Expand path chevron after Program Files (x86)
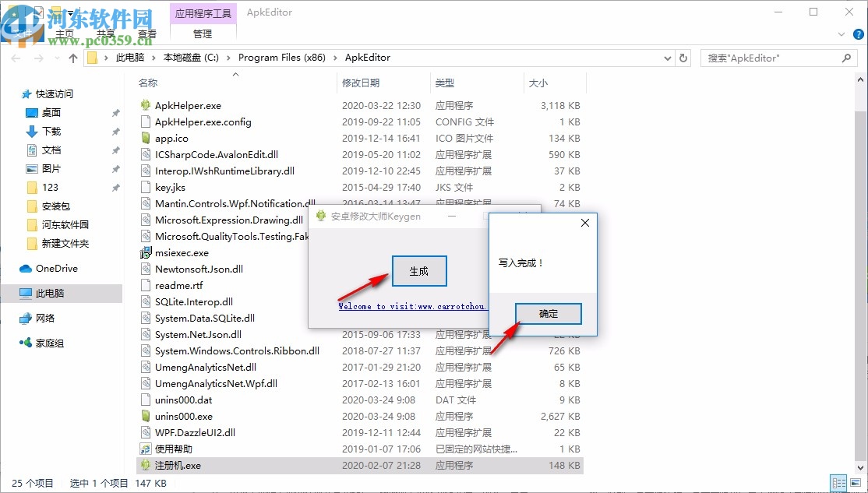 [x=335, y=58]
